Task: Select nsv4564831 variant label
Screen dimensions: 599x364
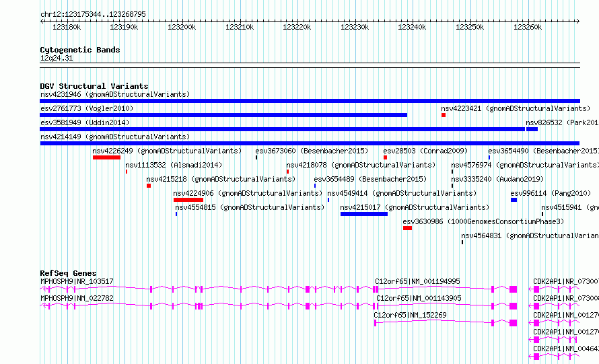Action: coord(530,235)
